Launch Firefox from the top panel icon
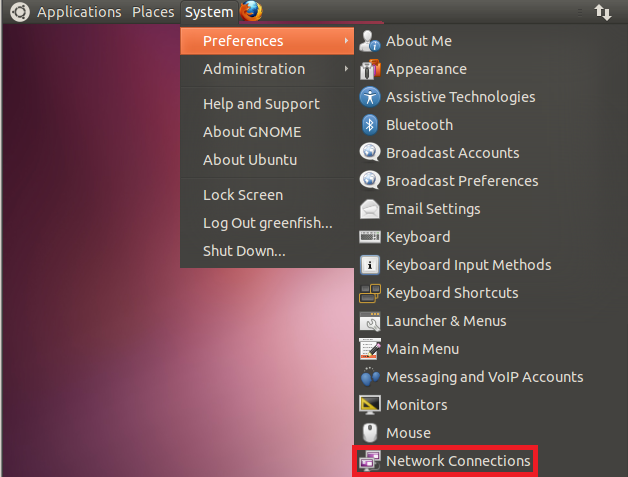 coord(251,11)
